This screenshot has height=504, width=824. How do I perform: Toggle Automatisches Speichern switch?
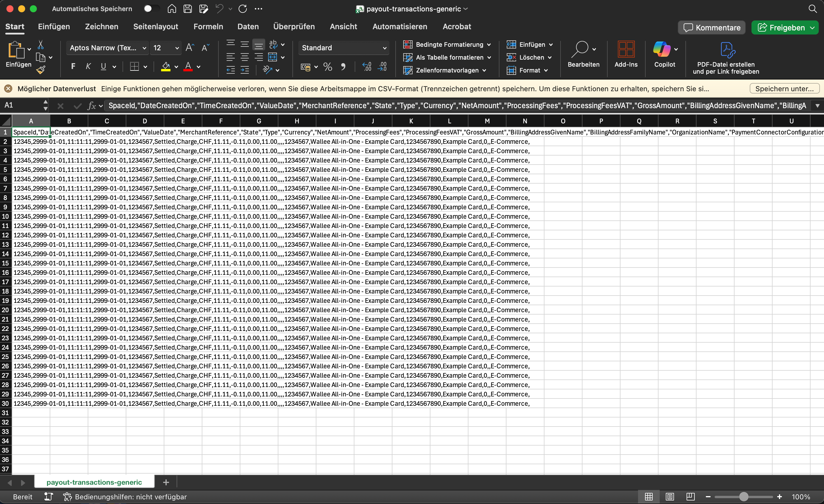pyautogui.click(x=151, y=9)
